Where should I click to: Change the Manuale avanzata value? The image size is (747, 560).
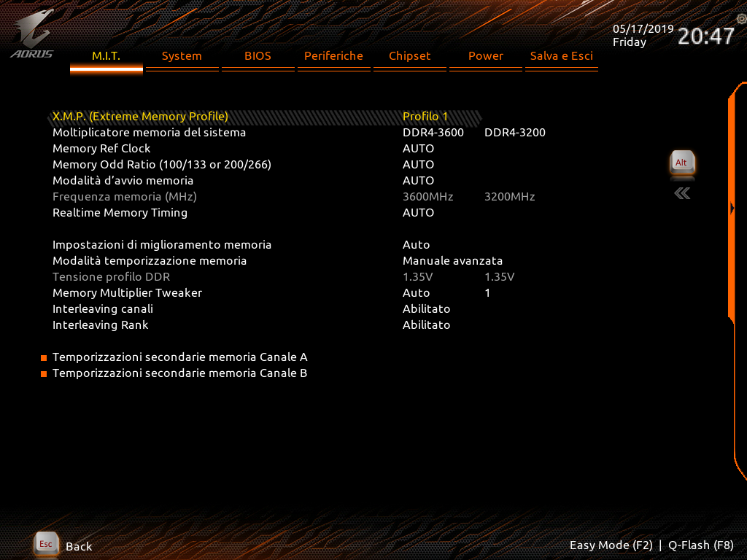452,261
